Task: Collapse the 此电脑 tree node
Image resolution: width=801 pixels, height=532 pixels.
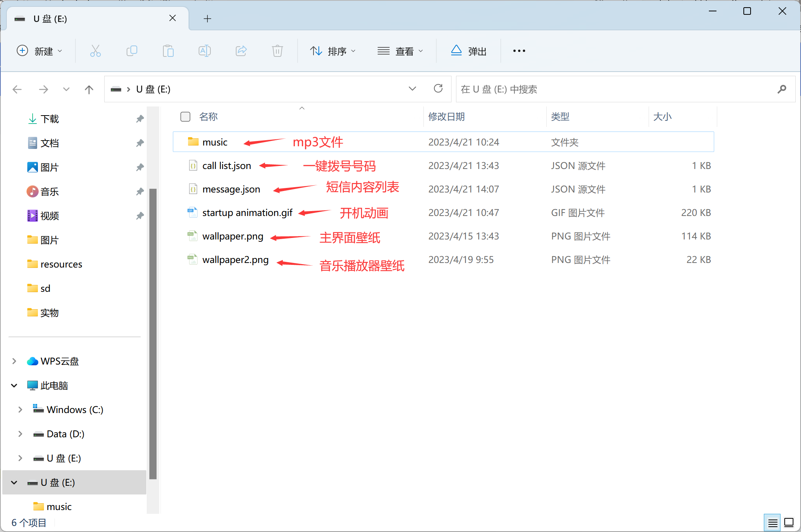Action: [x=14, y=385]
